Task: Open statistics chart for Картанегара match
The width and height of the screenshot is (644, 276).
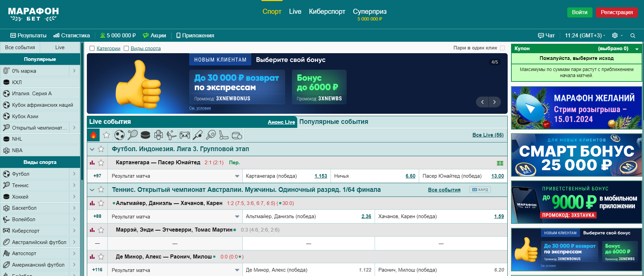Action: pyautogui.click(x=92, y=163)
